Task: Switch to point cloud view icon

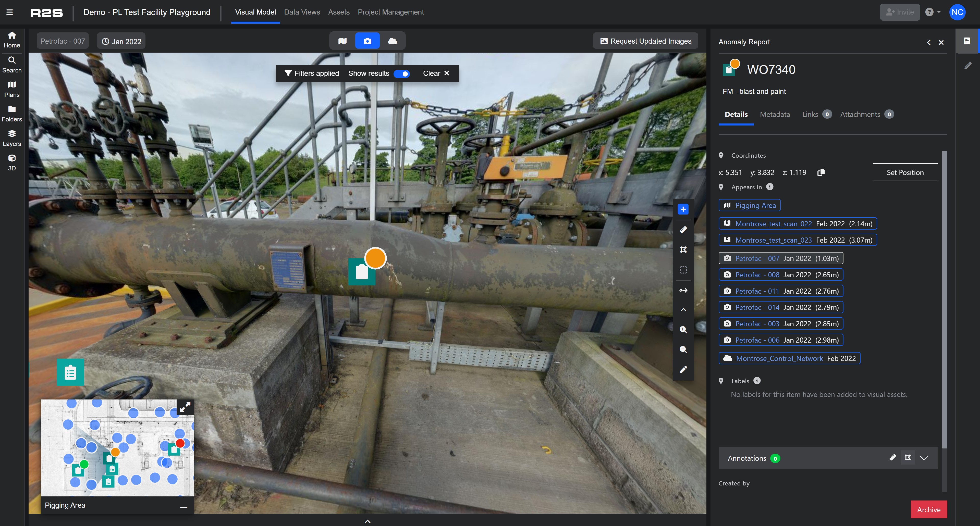Action: pos(392,41)
